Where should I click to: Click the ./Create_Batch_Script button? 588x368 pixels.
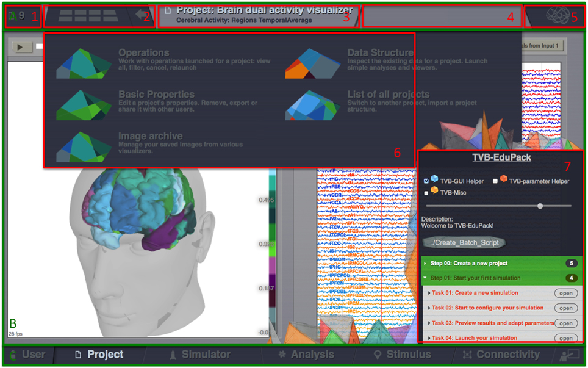[464, 243]
